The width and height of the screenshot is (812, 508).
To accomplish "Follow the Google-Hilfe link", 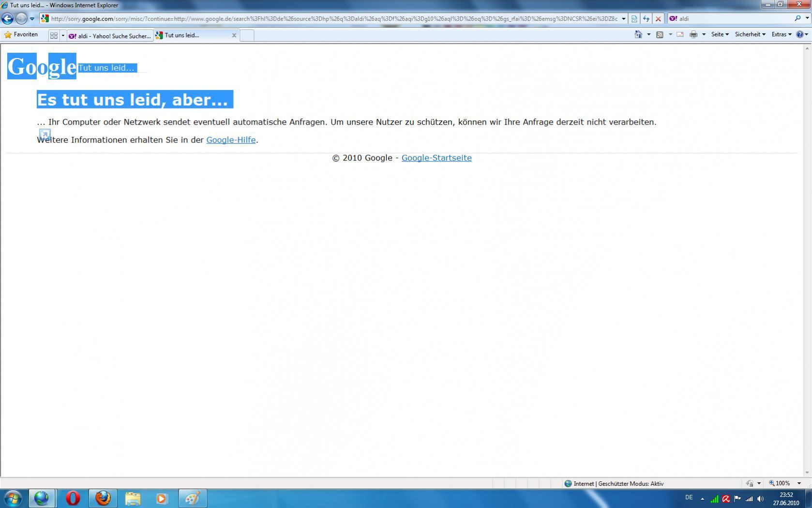I will tap(231, 140).
